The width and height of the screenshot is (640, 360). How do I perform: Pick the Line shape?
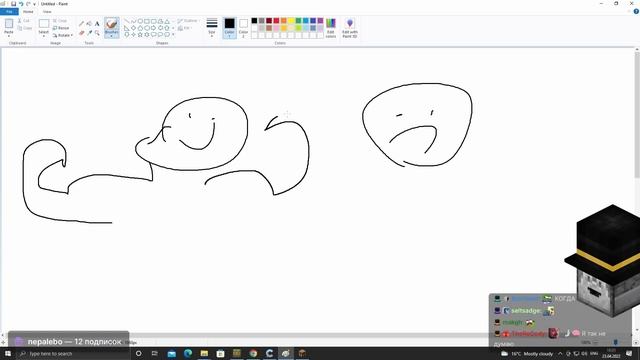(x=127, y=21)
